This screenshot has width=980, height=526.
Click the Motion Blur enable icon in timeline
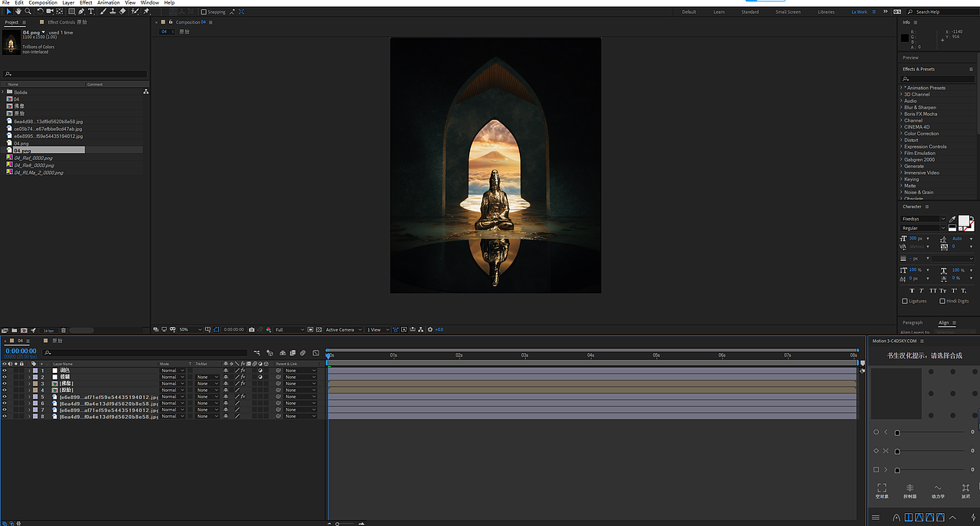coord(303,353)
